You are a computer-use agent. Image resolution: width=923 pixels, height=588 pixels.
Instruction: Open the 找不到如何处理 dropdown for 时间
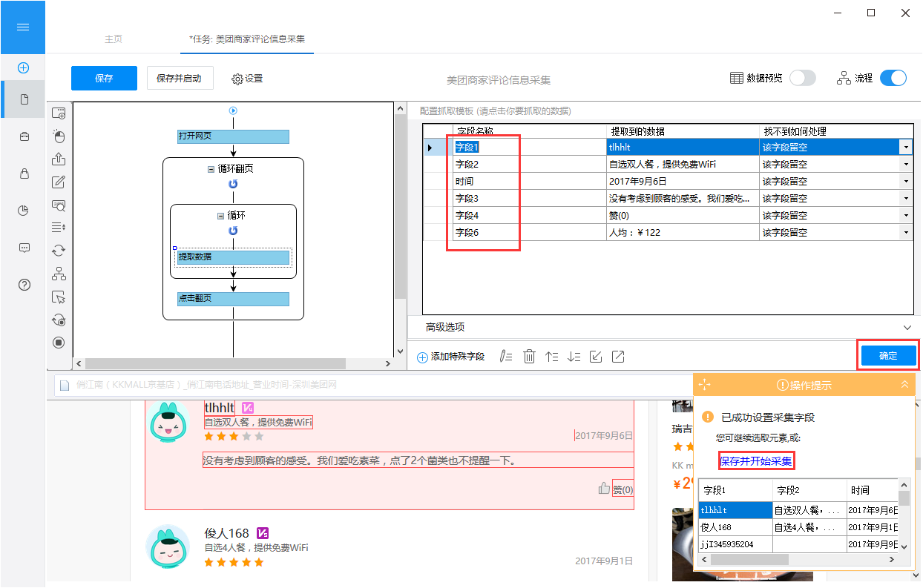pos(906,181)
